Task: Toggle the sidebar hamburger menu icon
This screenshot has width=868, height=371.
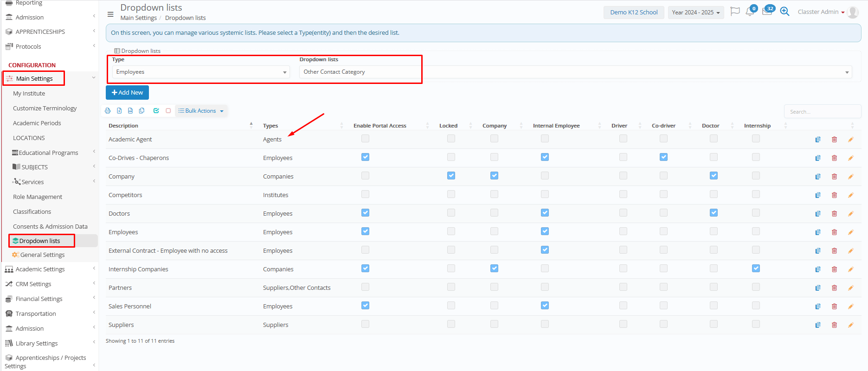Action: (x=110, y=14)
